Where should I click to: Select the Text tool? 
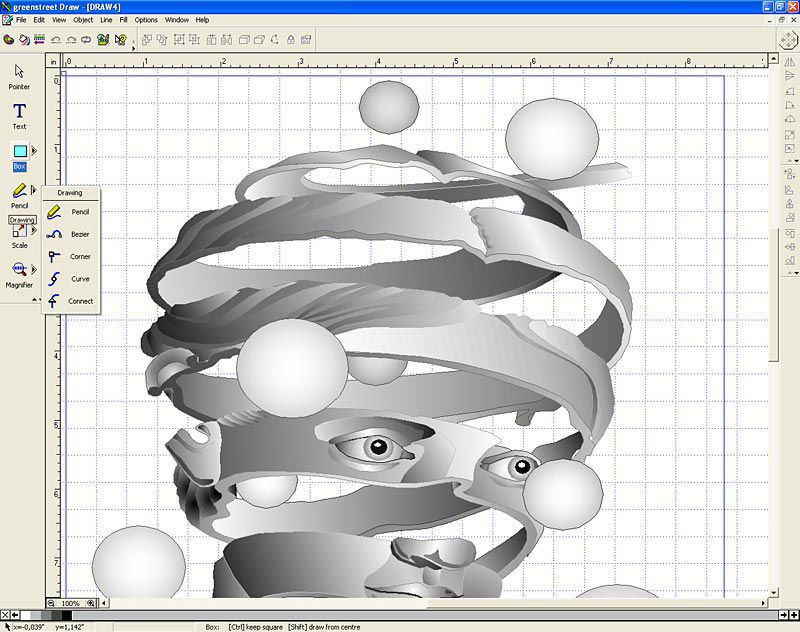pos(19,112)
